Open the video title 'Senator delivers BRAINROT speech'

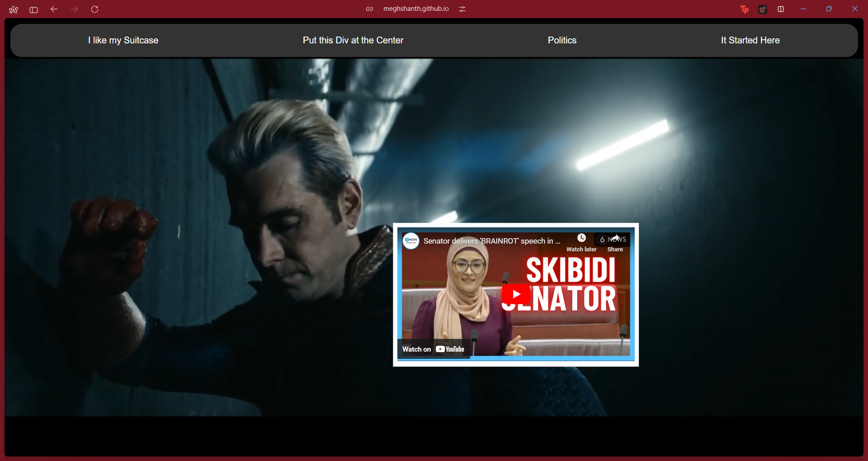click(492, 241)
